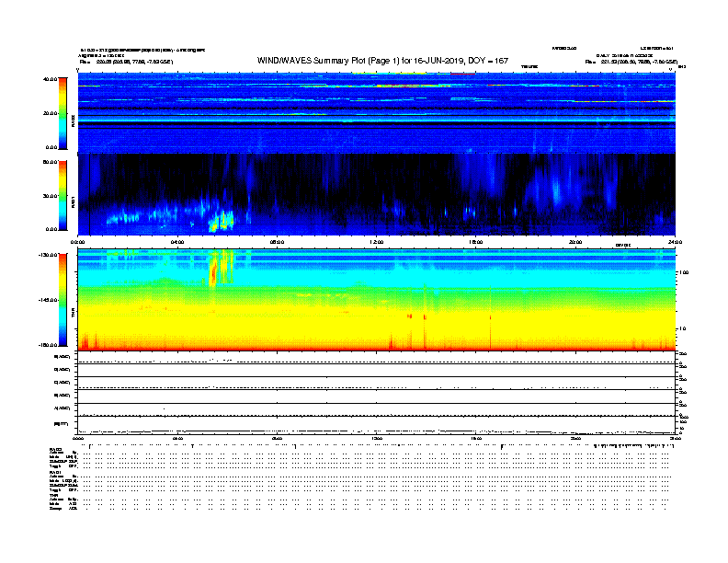Click the WIND/WAVES Summary Plot title
The width and height of the screenshot is (728, 563).
pyautogui.click(x=382, y=61)
